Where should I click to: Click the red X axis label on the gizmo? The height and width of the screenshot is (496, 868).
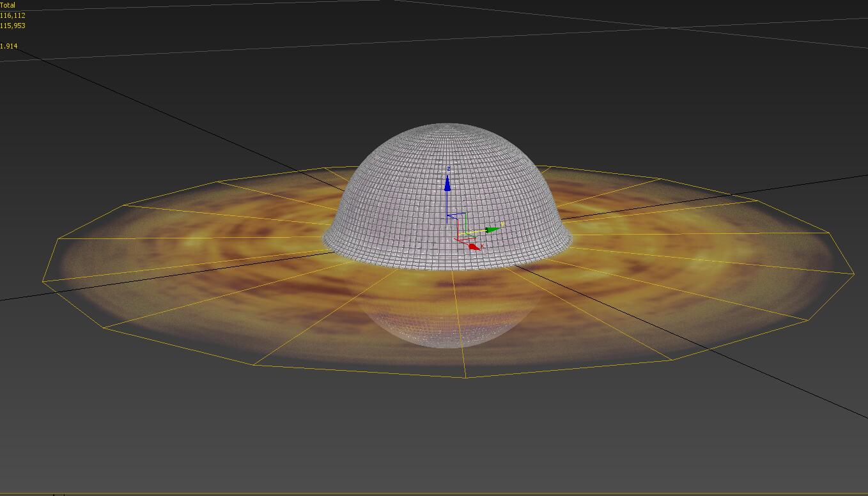point(482,246)
